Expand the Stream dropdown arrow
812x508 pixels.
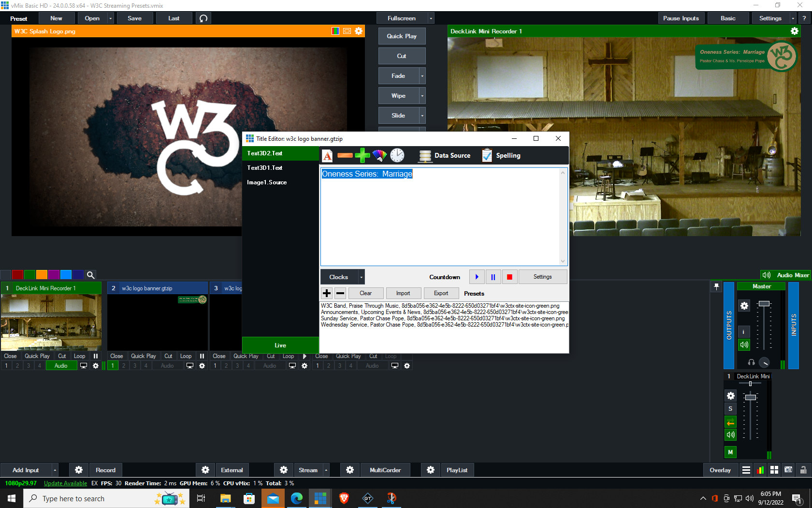(x=326, y=470)
